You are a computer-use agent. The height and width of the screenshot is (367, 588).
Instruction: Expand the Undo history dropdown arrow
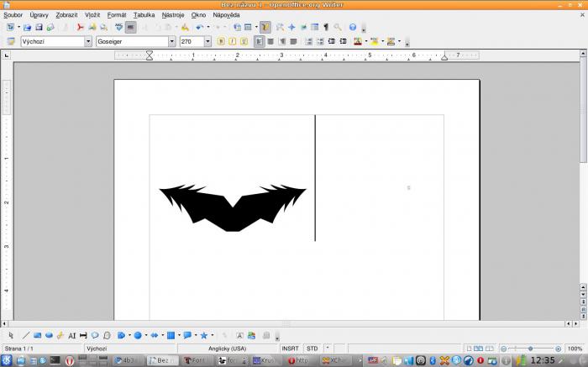(207, 28)
